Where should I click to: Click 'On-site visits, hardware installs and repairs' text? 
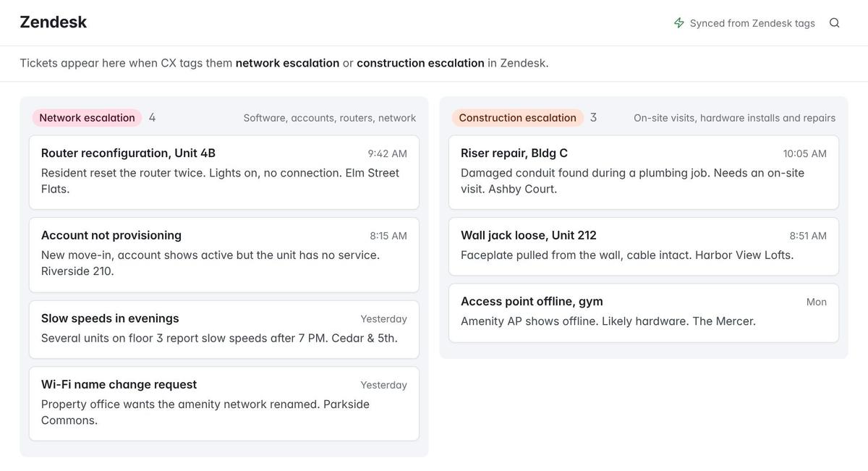[x=734, y=118]
